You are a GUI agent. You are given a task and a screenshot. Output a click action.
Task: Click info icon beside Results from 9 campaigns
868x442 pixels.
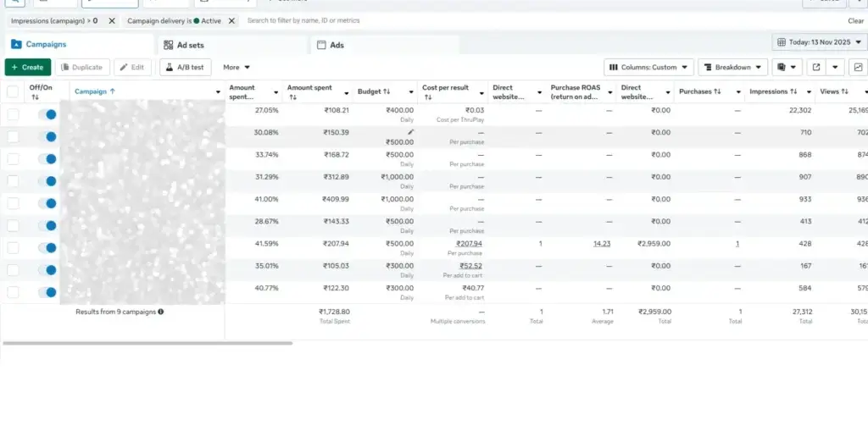click(x=161, y=312)
